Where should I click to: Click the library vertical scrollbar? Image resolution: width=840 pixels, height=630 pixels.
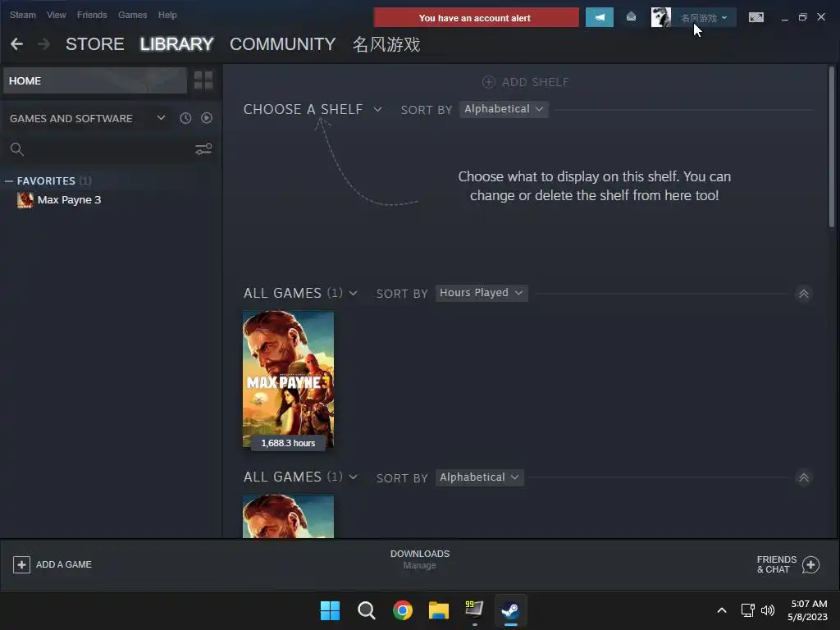[832, 148]
